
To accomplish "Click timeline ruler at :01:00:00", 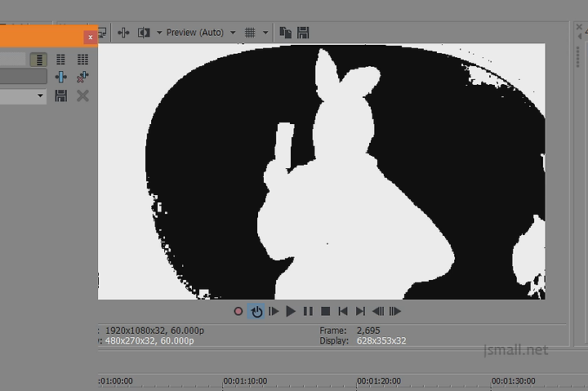I will pos(115,381).
